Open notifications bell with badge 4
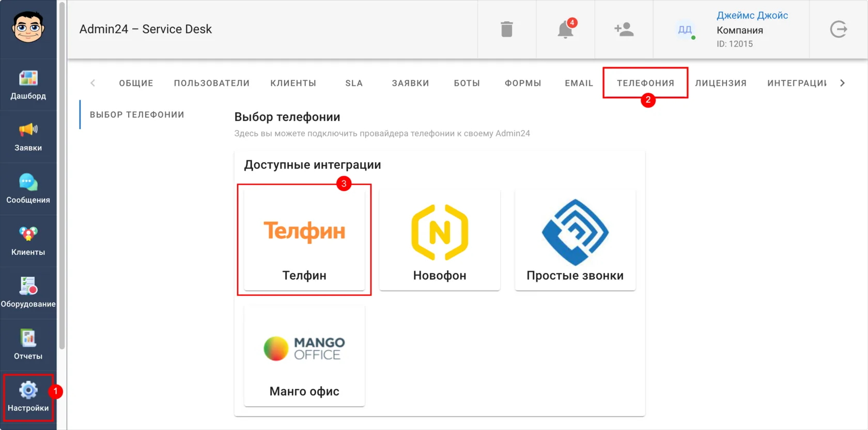The height and width of the screenshot is (430, 868). tap(566, 29)
